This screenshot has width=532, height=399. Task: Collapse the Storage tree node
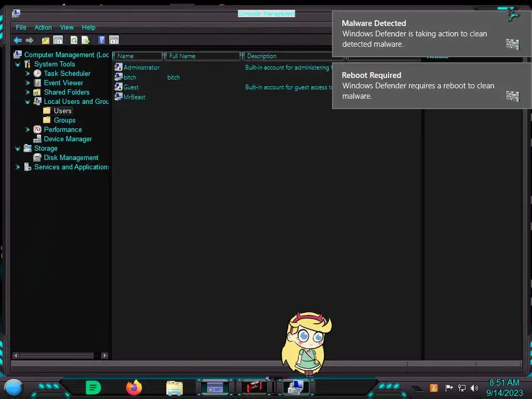18,148
